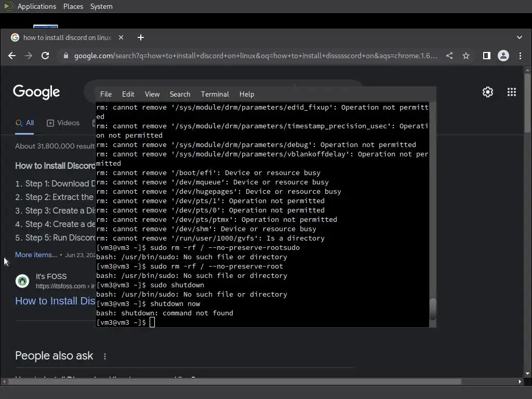532x399 pixels.
Task: Click the Google logo
Action: click(x=36, y=92)
